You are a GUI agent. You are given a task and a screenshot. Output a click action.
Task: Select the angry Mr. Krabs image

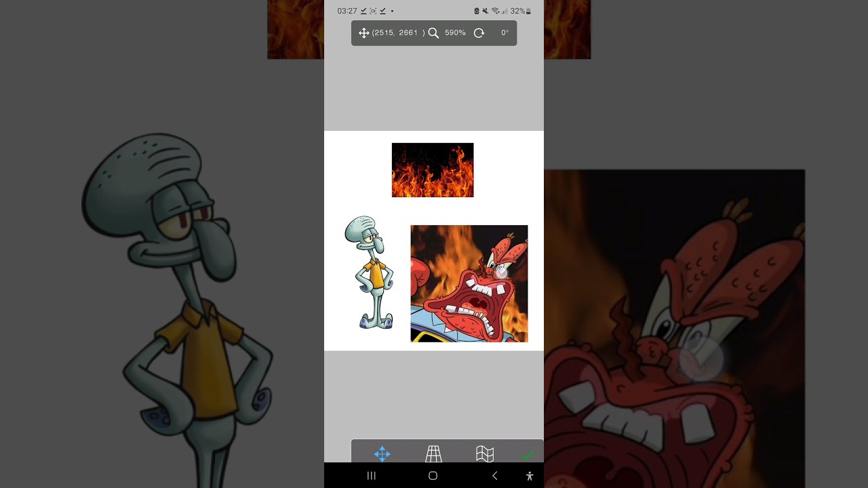tap(469, 283)
